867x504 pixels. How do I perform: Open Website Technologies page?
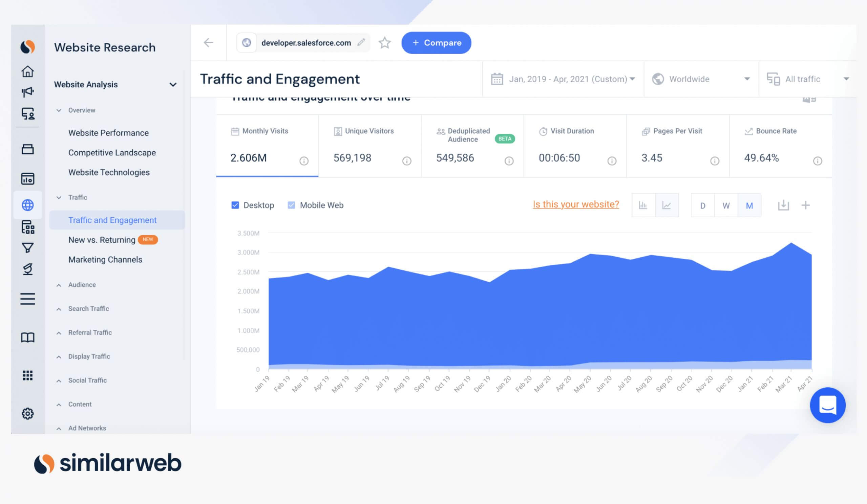coord(109,172)
